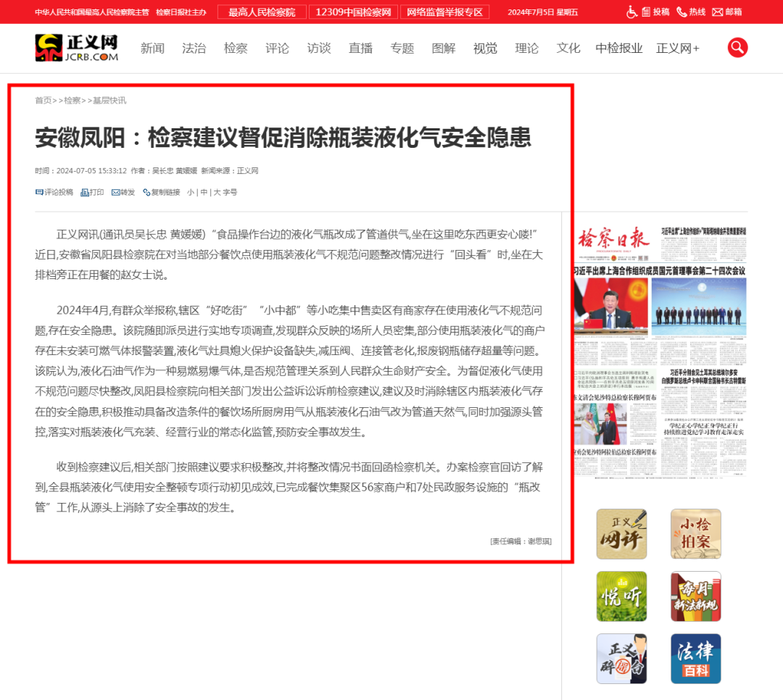
Task: Click author text 吴长忠 黄媛媛
Action: (x=174, y=171)
